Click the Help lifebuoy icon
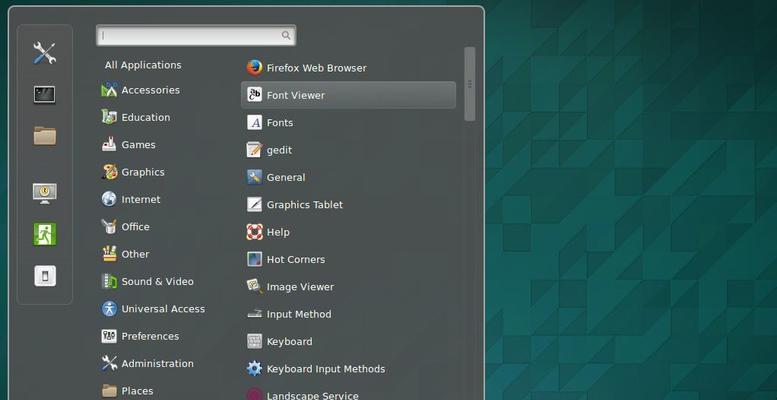 (x=255, y=231)
